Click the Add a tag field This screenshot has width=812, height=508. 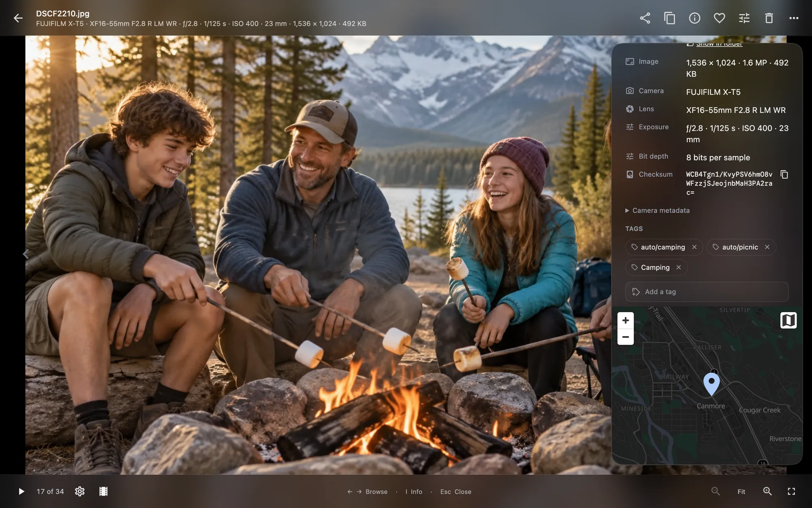pyautogui.click(x=707, y=292)
